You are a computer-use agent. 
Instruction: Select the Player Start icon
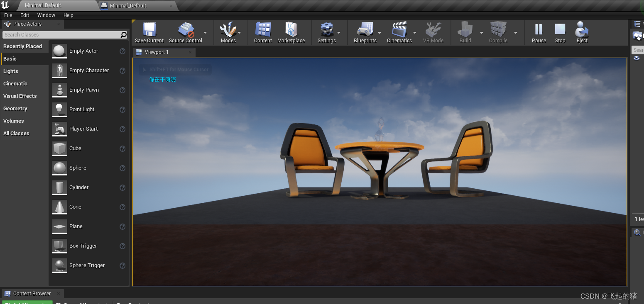(60, 129)
